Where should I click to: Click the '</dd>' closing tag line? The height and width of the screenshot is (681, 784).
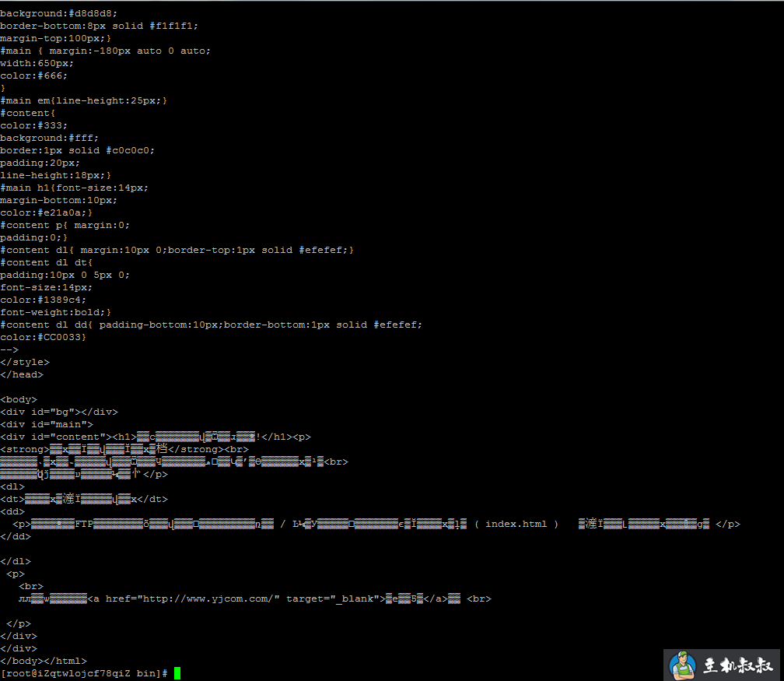tap(15, 536)
